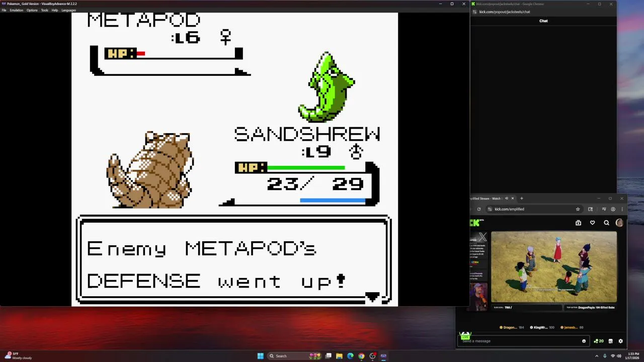Open new tab in Kick browser window
The width and height of the screenshot is (644, 362).
[521, 198]
